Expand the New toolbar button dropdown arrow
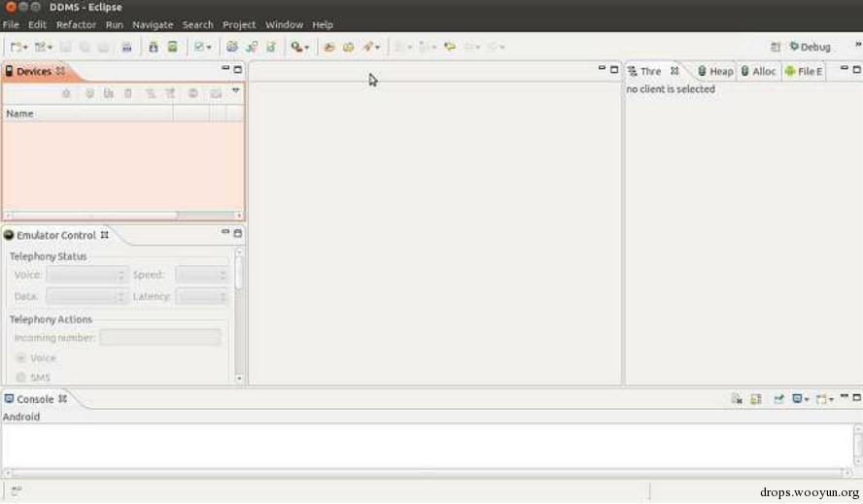This screenshot has height=504, width=863. coord(25,48)
